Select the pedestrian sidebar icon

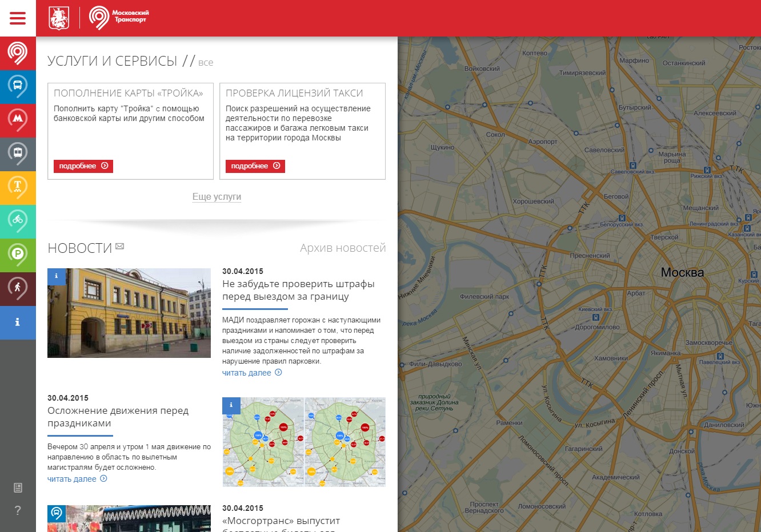point(18,288)
